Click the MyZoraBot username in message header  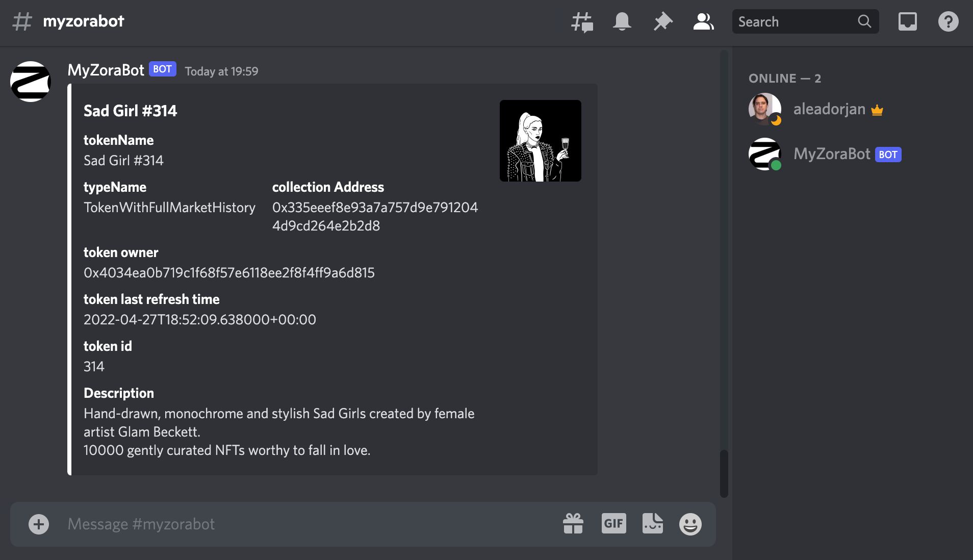coord(106,70)
